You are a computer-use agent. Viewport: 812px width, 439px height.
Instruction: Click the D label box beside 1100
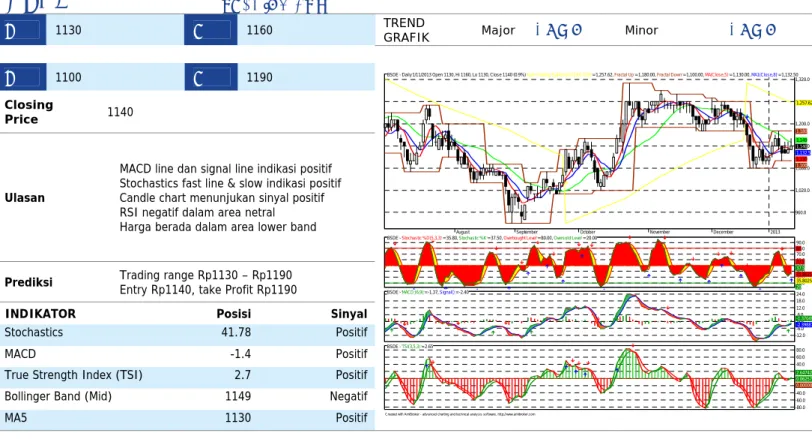pyautogui.click(x=23, y=77)
